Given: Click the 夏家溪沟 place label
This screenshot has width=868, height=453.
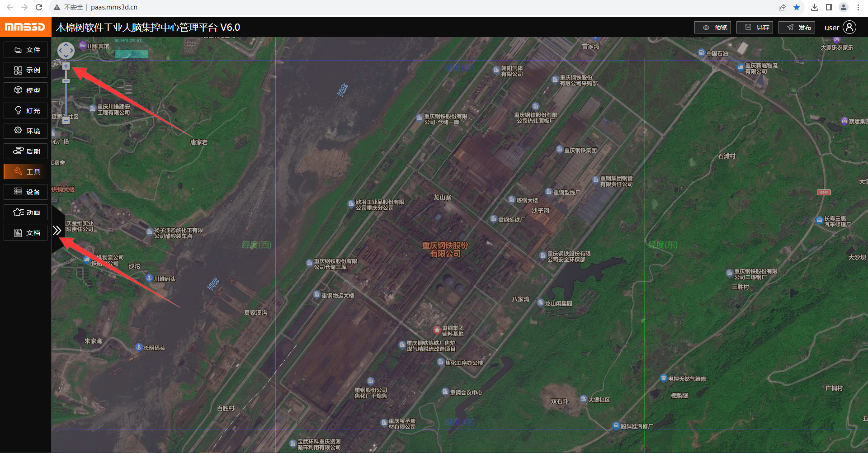Looking at the screenshot, I should [x=256, y=313].
